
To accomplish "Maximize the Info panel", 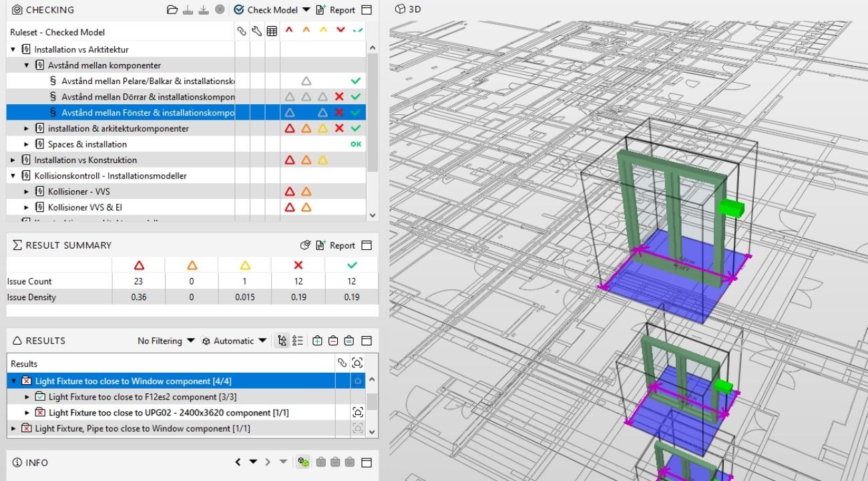I will (x=366, y=462).
